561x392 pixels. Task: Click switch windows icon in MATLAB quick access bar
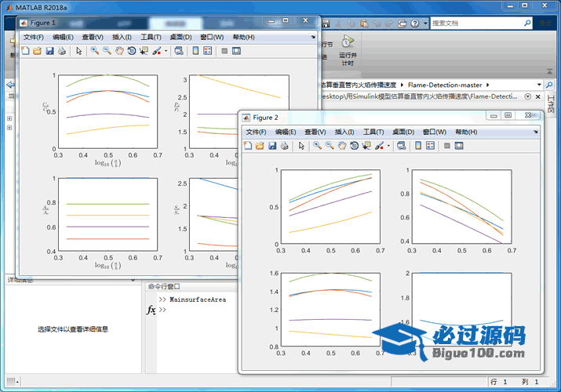click(x=403, y=24)
